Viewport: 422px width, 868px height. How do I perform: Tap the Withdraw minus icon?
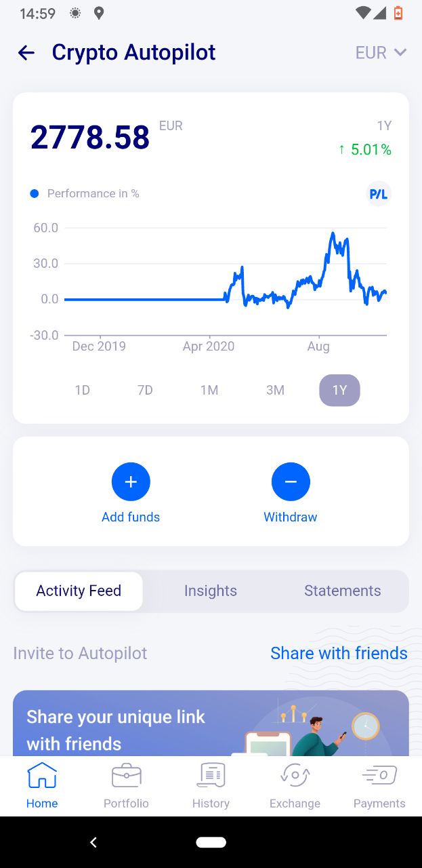coord(291,482)
